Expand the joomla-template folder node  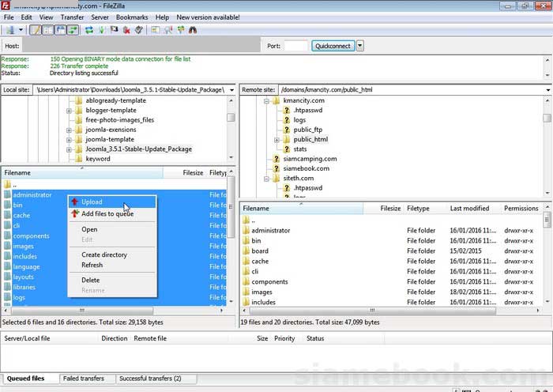pyautogui.click(x=70, y=140)
